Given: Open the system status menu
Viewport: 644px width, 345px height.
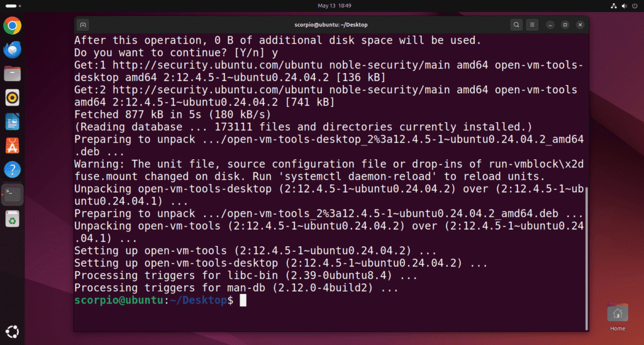Looking at the screenshot, I should point(625,6).
